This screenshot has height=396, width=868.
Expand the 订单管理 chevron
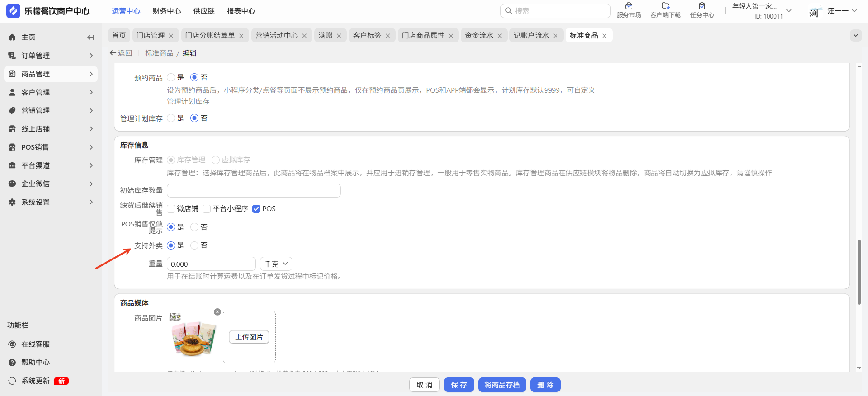[x=91, y=56]
